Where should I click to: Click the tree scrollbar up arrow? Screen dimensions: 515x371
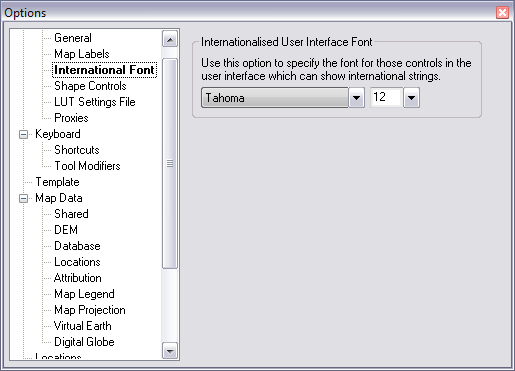point(170,39)
